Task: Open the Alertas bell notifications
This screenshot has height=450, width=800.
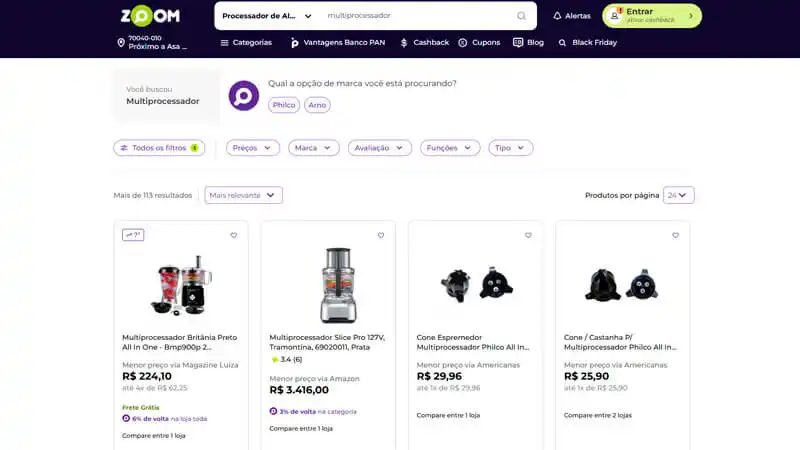Action: [x=571, y=16]
